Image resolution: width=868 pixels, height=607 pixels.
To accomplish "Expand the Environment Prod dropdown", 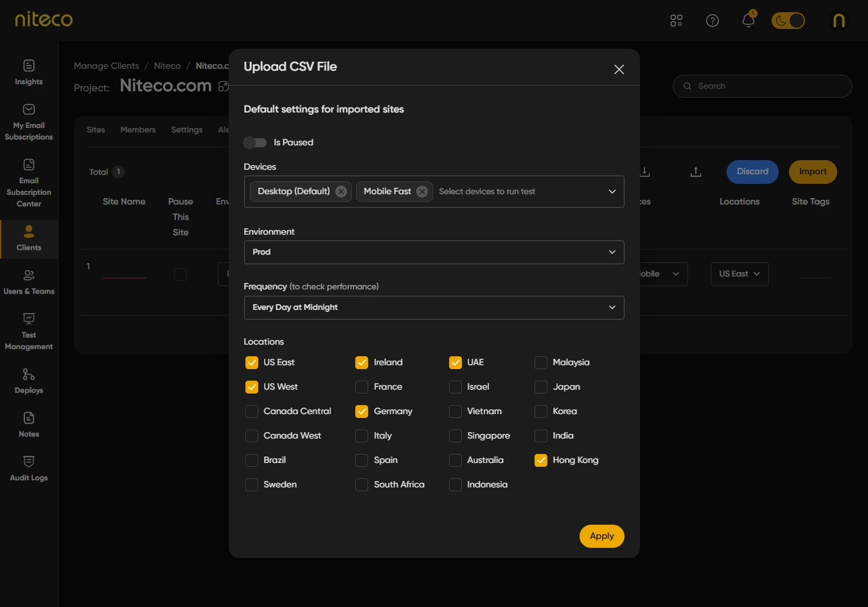I will [x=434, y=252].
